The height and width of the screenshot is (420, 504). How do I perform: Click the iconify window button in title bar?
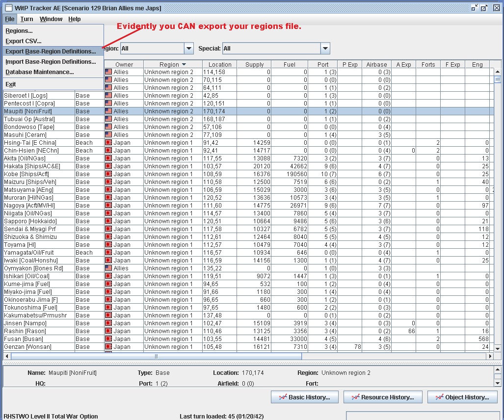(x=475, y=8)
